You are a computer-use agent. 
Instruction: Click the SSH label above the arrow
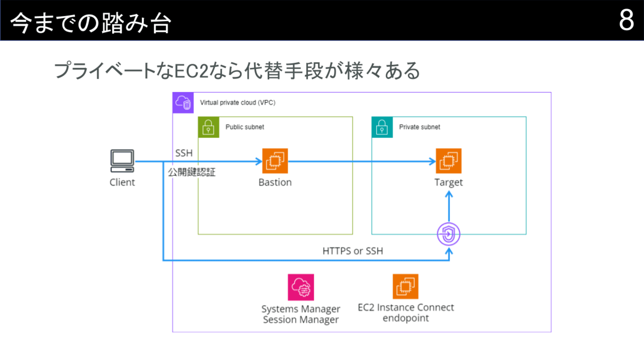pos(184,153)
